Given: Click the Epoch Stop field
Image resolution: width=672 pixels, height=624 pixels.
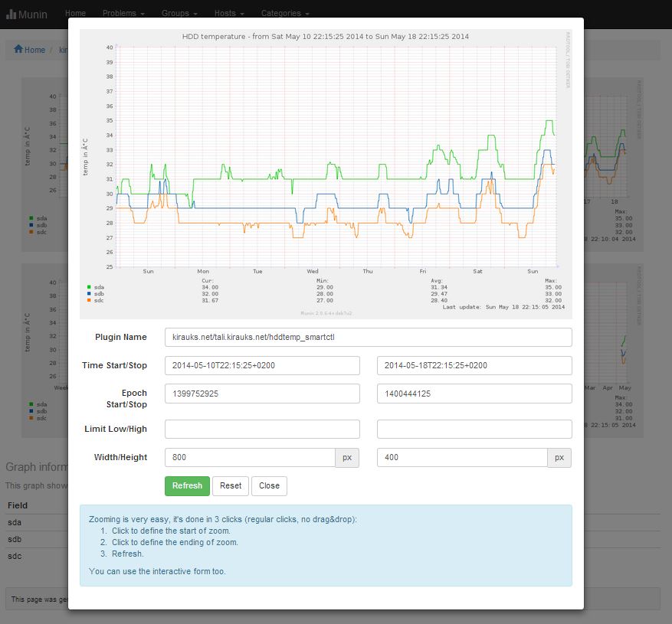Looking at the screenshot, I should pos(474,394).
